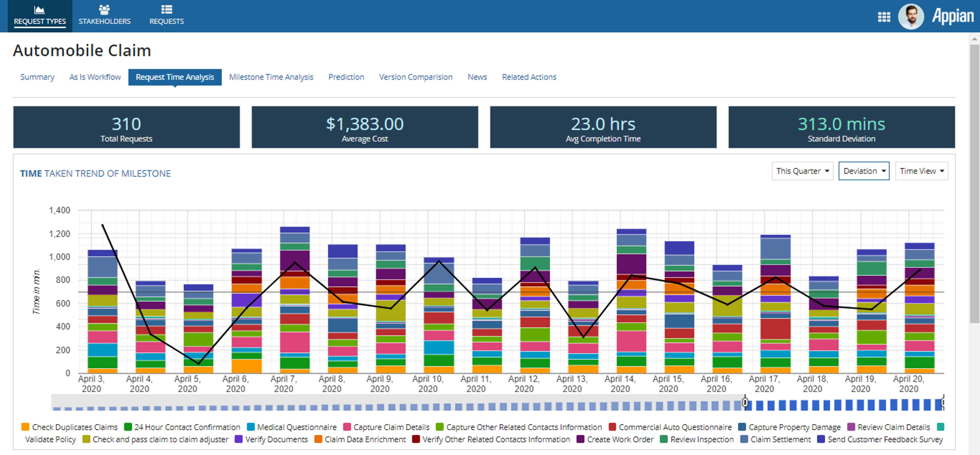Click the left range navigator handle
This screenshot has width=980, height=455.
[x=745, y=402]
